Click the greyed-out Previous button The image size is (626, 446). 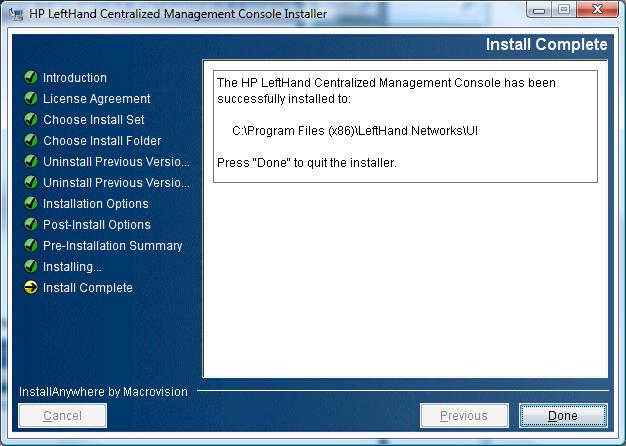tap(463, 416)
